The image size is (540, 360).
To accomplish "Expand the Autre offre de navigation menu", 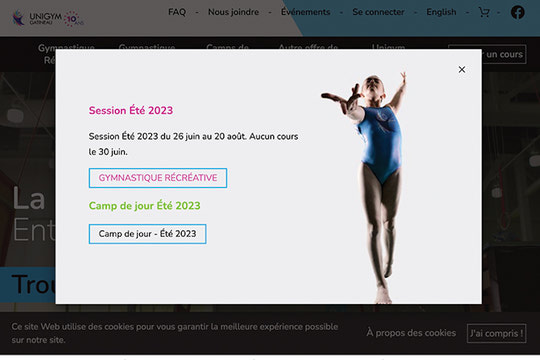I will (x=308, y=46).
